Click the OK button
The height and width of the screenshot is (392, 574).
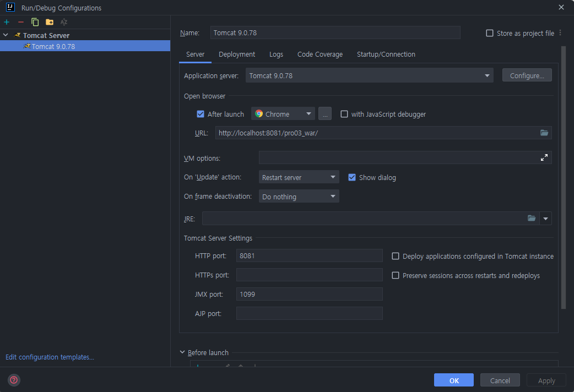[453, 380]
